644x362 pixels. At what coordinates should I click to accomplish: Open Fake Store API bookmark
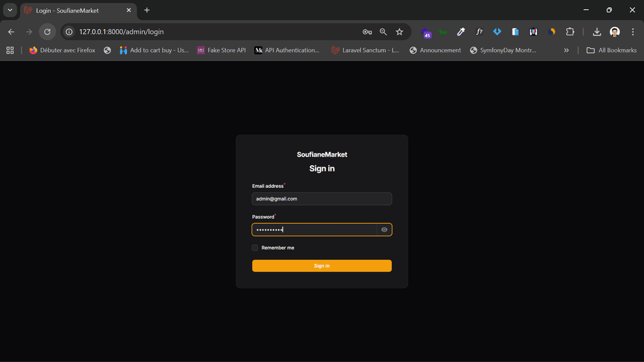click(221, 50)
